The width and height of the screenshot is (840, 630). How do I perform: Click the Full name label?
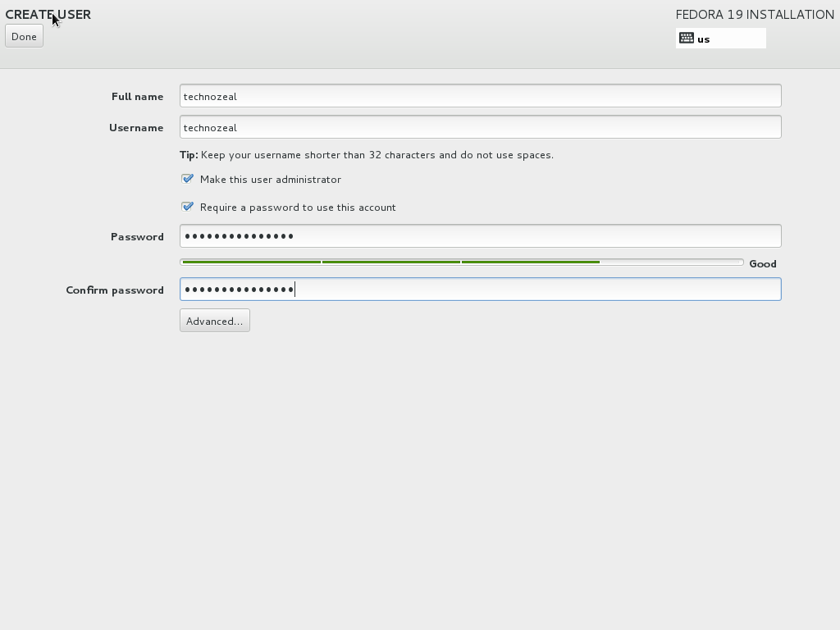pyautogui.click(x=137, y=96)
